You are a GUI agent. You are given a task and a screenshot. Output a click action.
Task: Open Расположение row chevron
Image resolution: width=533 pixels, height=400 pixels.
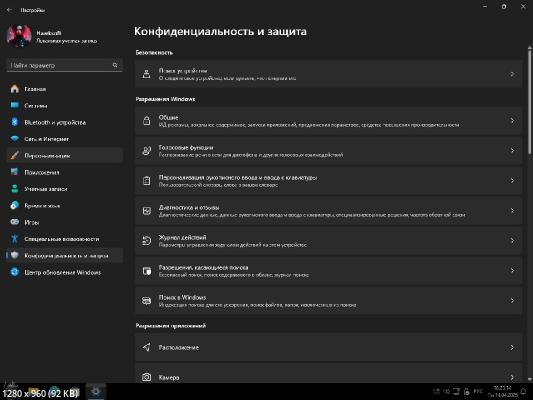(512, 347)
